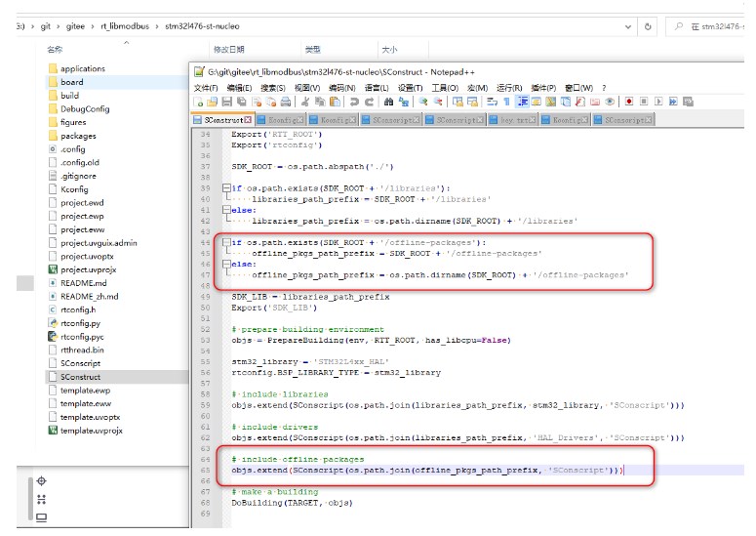The image size is (756, 536).
Task: Toggle the Word Wrap toolbar button
Action: click(x=493, y=102)
